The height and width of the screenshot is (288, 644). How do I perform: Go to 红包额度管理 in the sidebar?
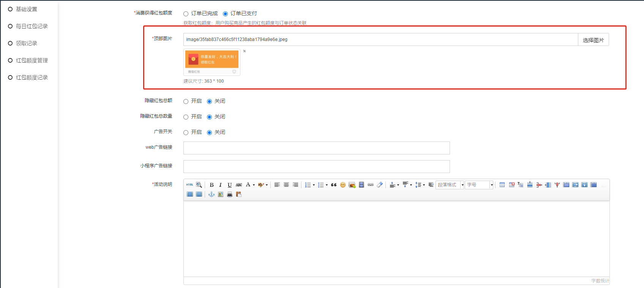pos(32,60)
